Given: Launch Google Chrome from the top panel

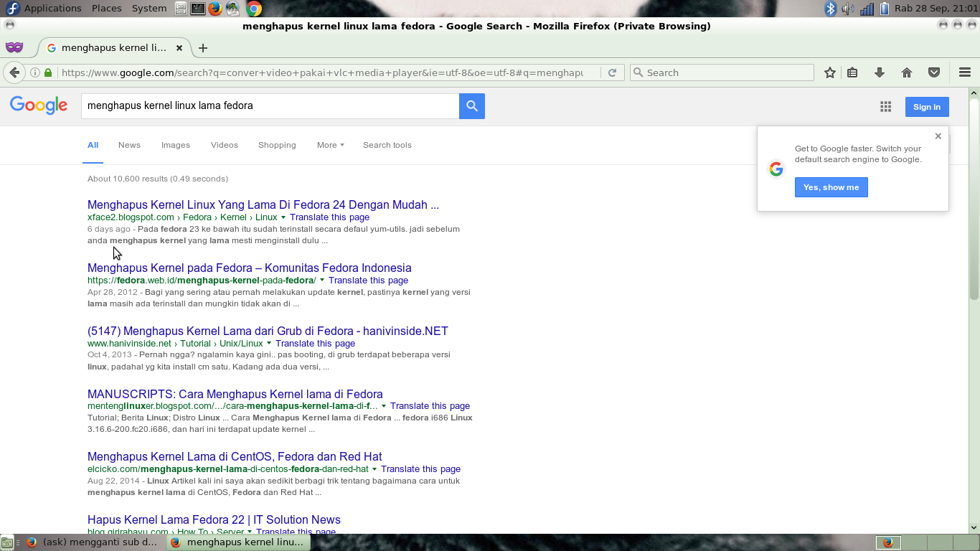Looking at the screenshot, I should point(254,9).
